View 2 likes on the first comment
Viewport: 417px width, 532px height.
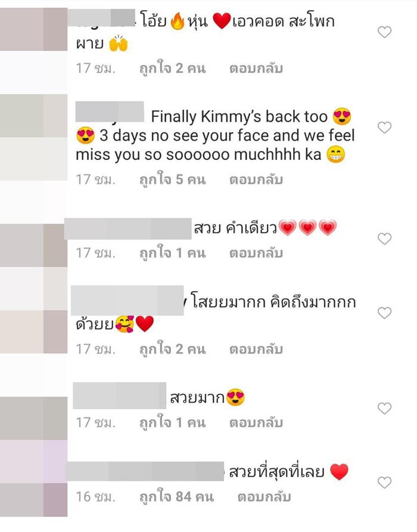click(x=173, y=69)
